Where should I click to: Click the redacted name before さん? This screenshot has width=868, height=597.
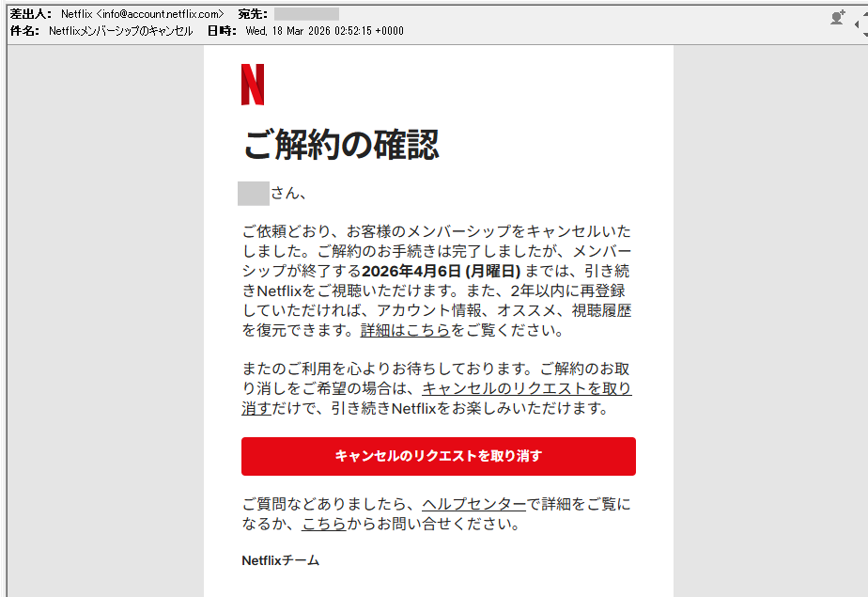[x=254, y=194]
